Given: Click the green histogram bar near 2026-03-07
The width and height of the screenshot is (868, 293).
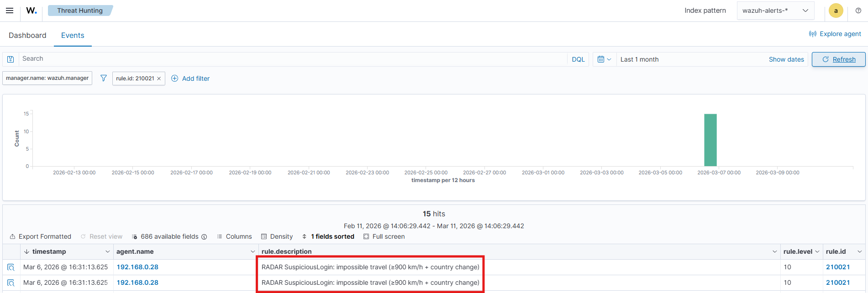Looking at the screenshot, I should click(x=710, y=140).
